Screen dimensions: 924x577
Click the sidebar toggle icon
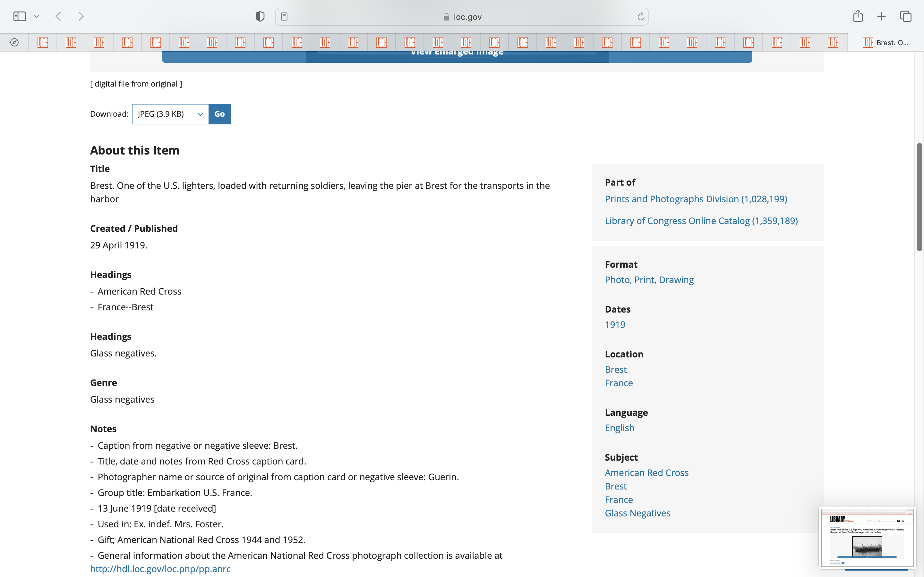[x=19, y=16]
